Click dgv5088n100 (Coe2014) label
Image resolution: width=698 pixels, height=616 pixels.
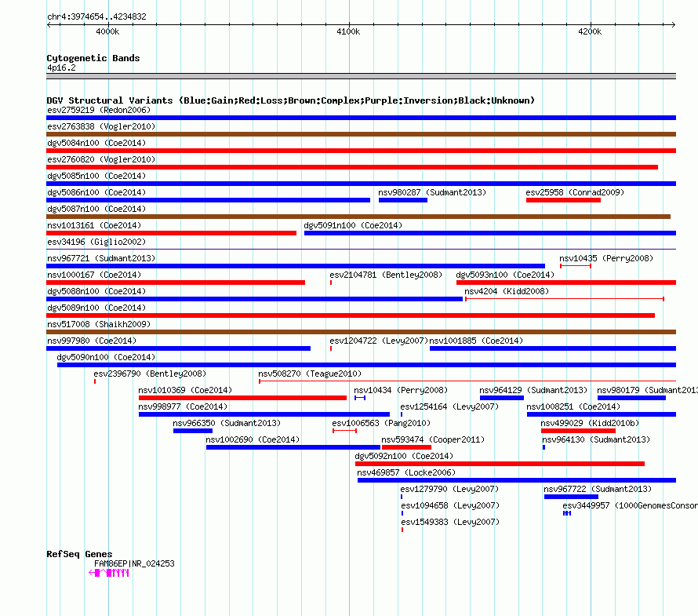pyautogui.click(x=96, y=291)
